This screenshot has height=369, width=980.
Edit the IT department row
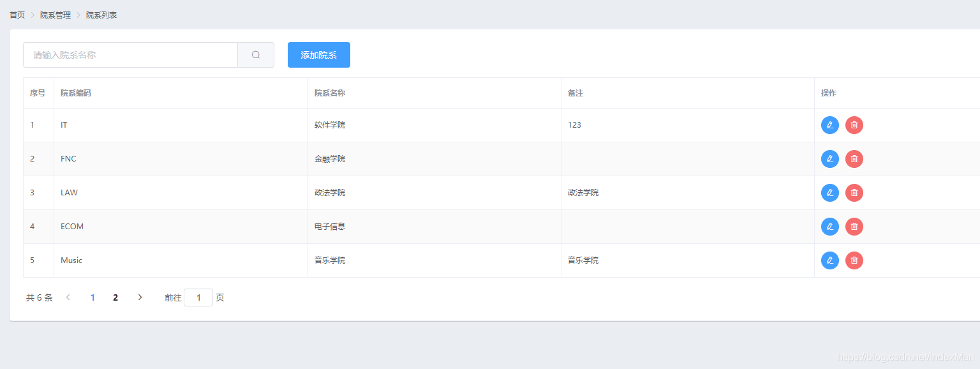[x=830, y=125]
